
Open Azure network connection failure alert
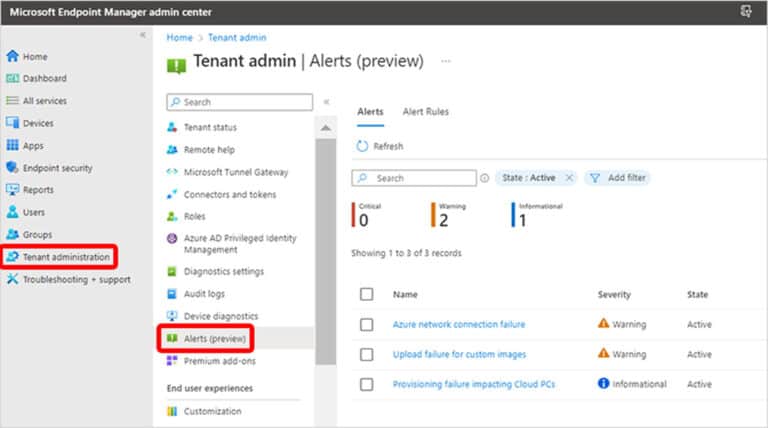[459, 324]
